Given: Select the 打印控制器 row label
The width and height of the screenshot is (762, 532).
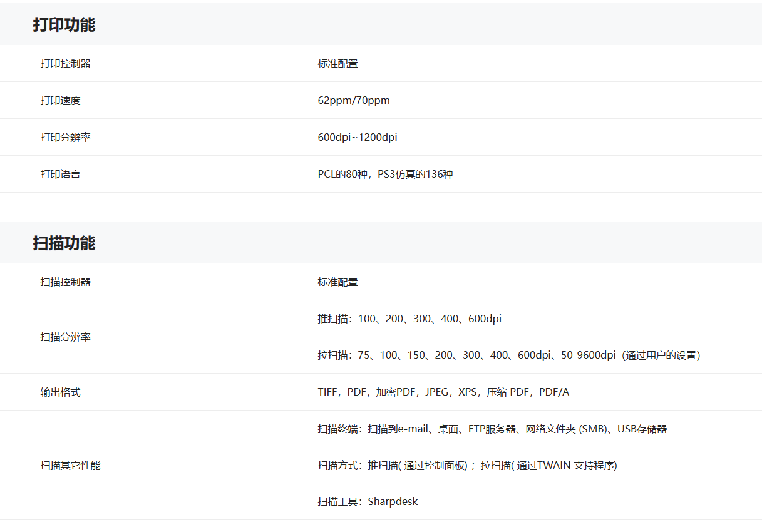Looking at the screenshot, I should click(65, 63).
